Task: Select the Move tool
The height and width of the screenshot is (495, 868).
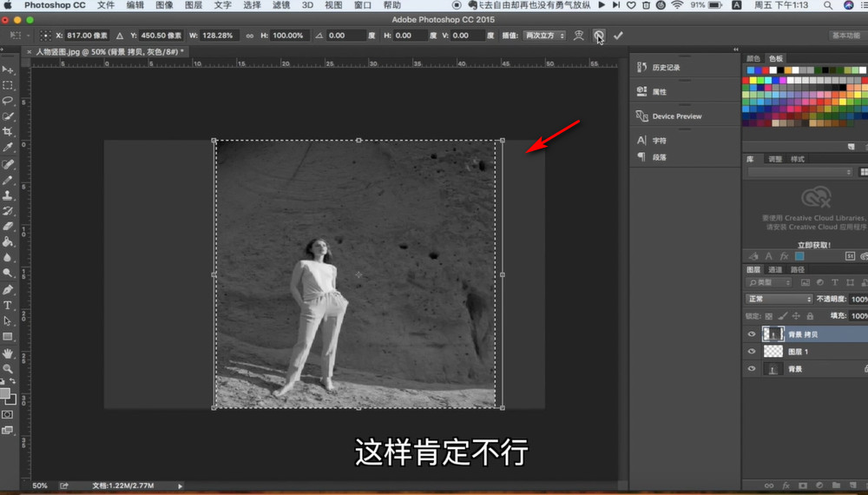Action: 8,69
